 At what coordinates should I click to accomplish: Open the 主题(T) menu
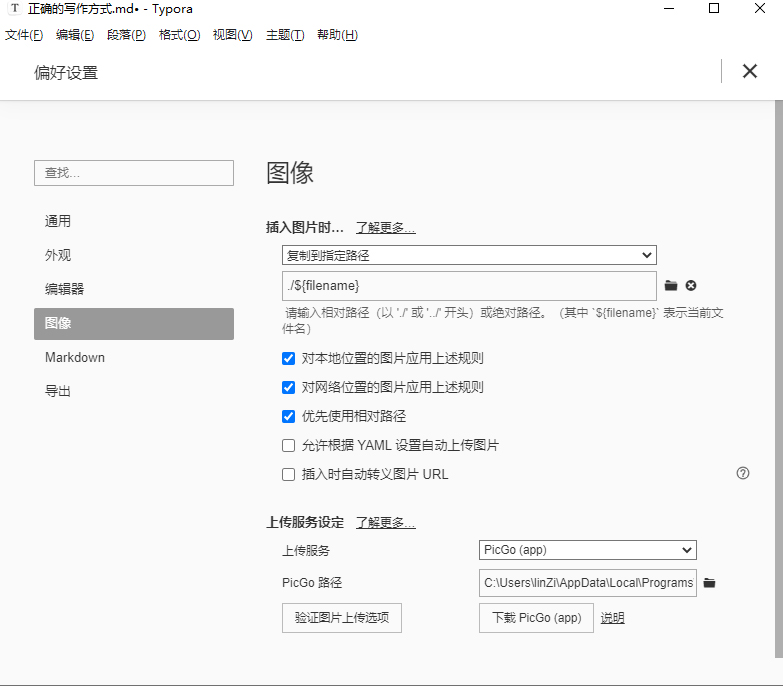tap(285, 35)
